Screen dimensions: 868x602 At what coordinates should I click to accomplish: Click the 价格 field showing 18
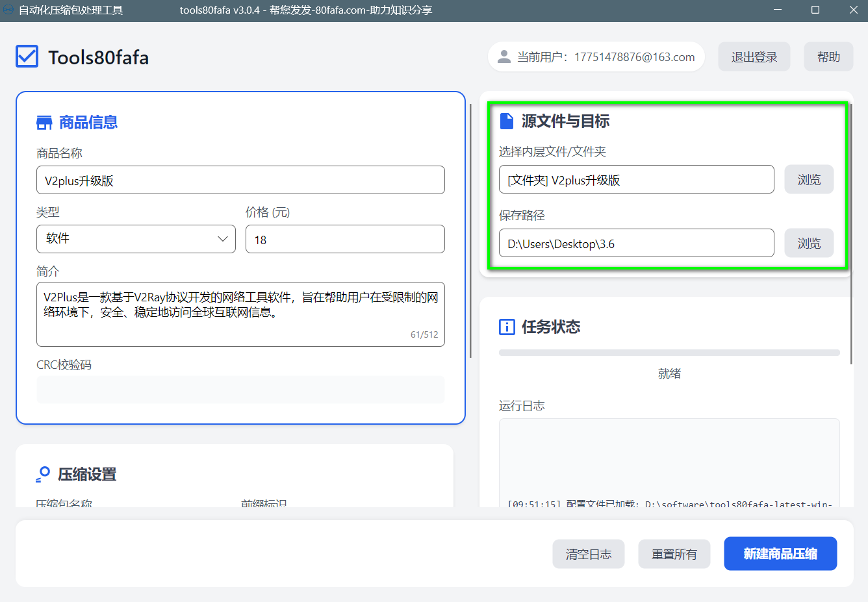(344, 240)
